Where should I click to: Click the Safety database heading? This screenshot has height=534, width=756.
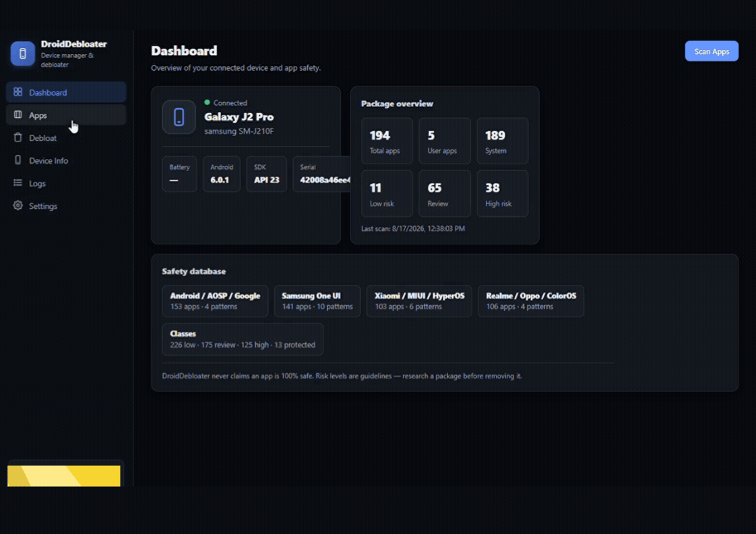tap(194, 271)
